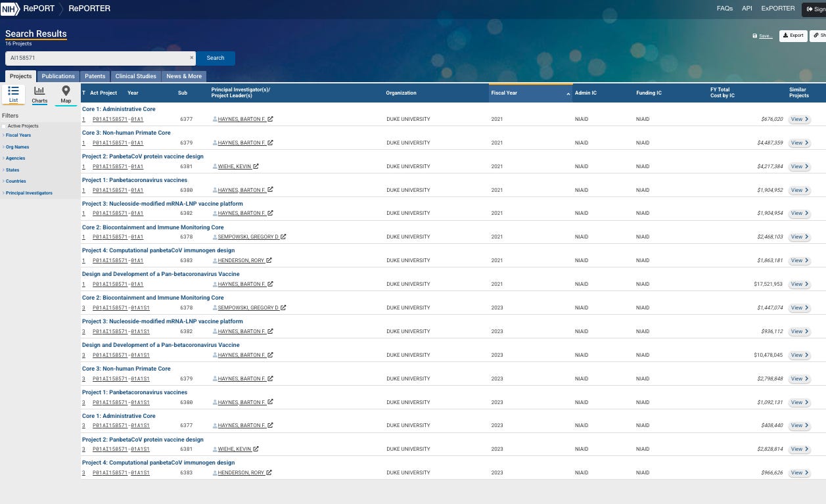Expand the Org Names filter
This screenshot has height=504, width=826.
(x=17, y=147)
